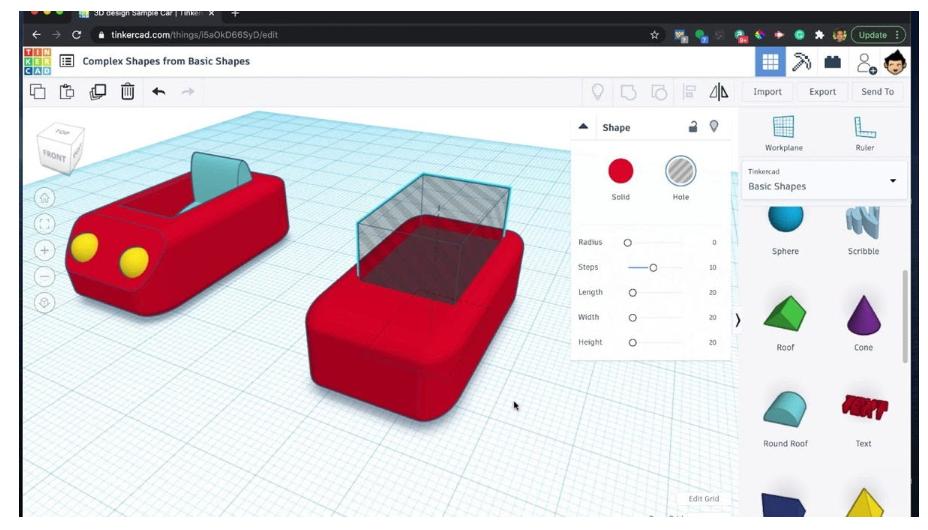Select the Ruler tool
Screen dimensions: 928x530
coord(864,130)
